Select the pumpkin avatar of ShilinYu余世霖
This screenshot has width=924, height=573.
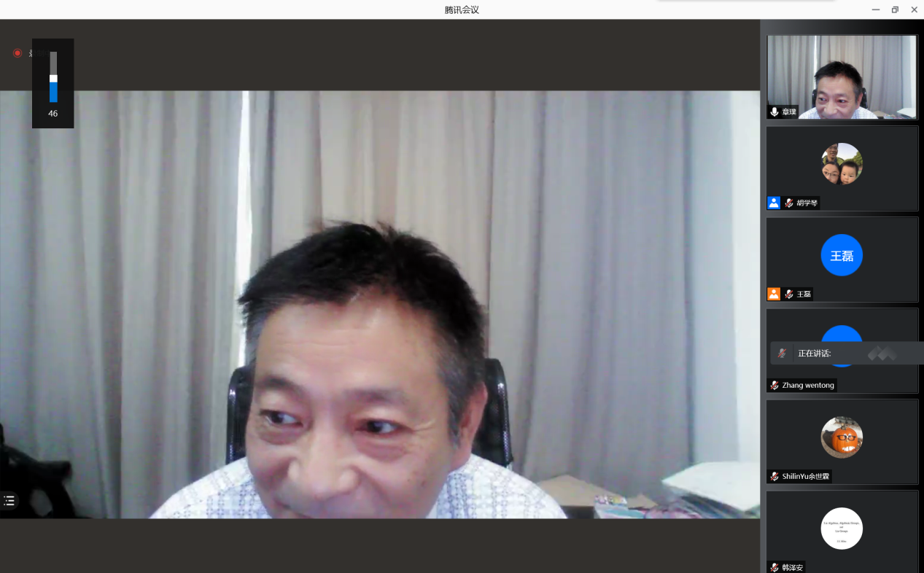842,437
